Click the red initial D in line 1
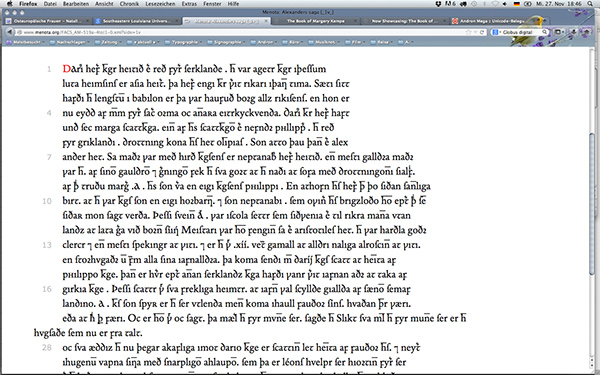Viewport: 600px width, 375px height. coord(67,69)
